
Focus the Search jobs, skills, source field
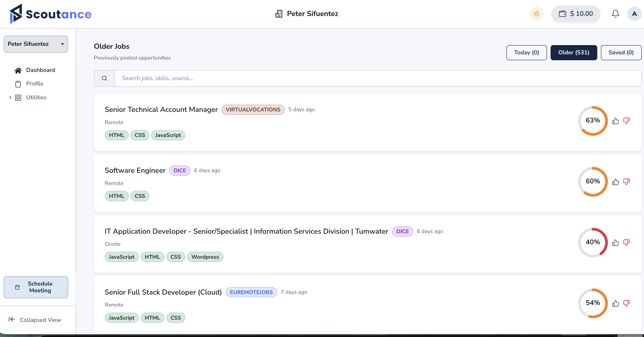point(378,78)
